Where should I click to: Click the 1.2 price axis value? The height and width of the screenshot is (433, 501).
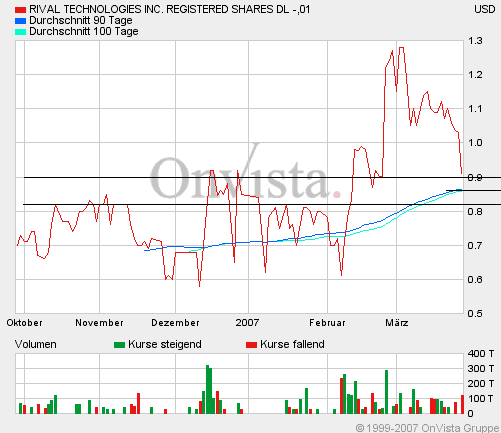click(x=475, y=75)
